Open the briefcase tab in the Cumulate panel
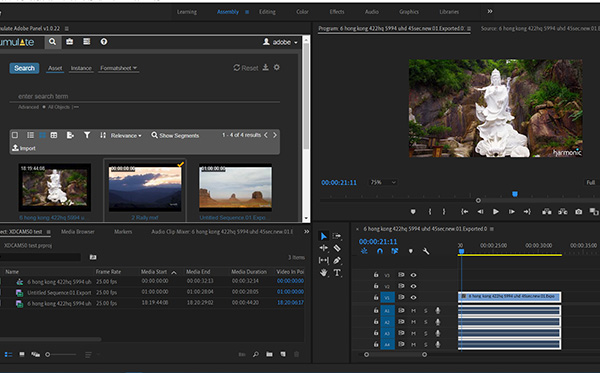 click(69, 42)
